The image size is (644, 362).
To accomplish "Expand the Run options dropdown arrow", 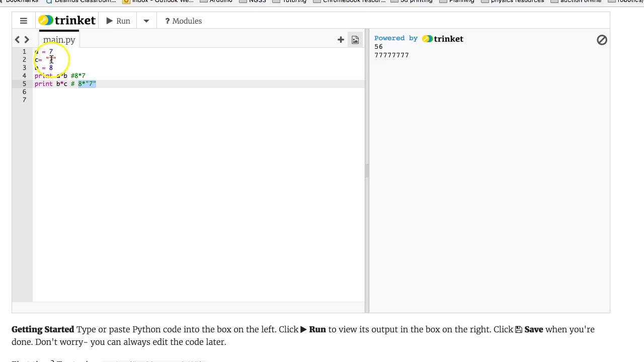I will pos(146,21).
